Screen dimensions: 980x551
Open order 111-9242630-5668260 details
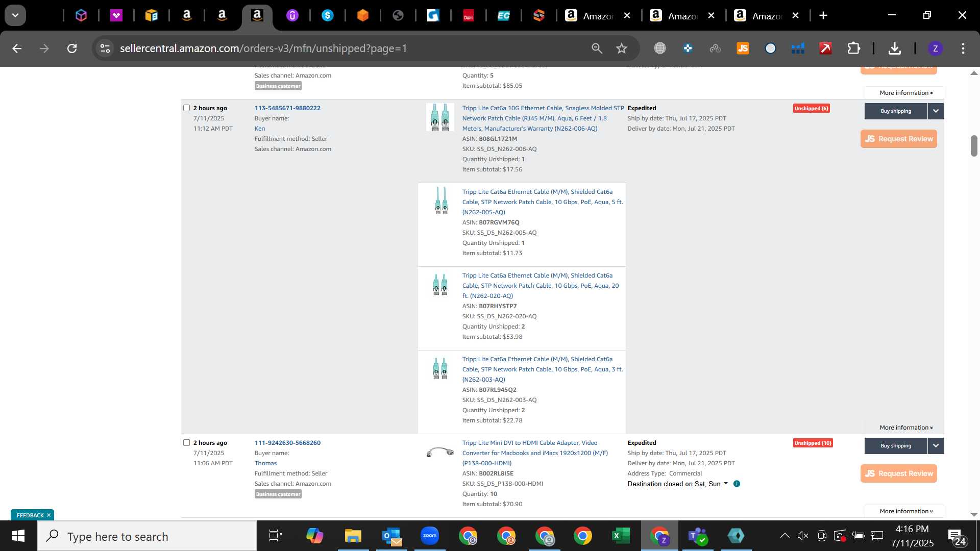[287, 443]
